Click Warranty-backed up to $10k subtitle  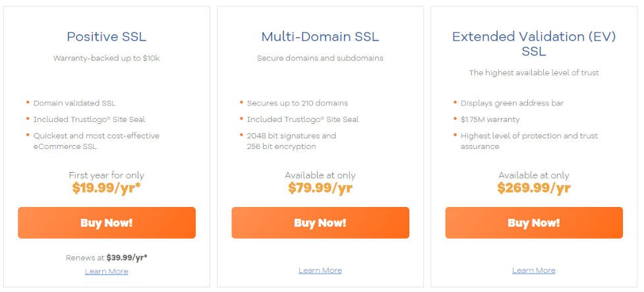[x=106, y=58]
